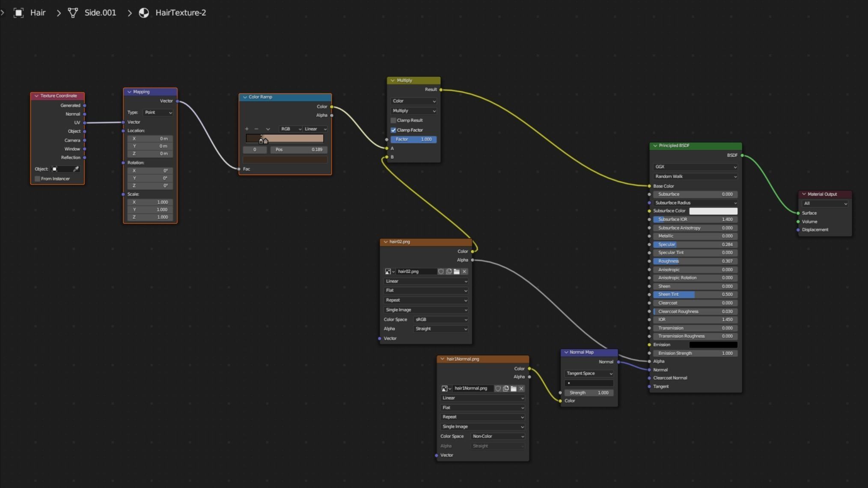Remove a color stop with the Color Ramp minus
The image size is (868, 488).
click(x=256, y=129)
